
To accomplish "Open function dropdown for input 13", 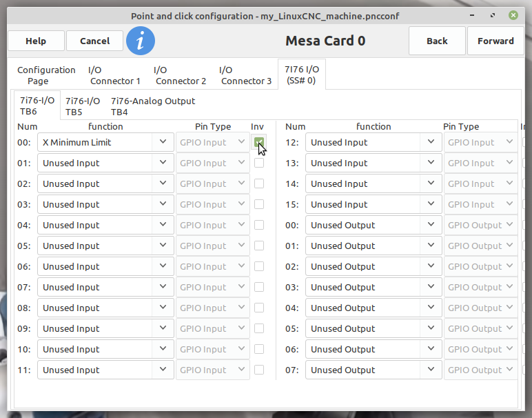I will click(x=374, y=163).
